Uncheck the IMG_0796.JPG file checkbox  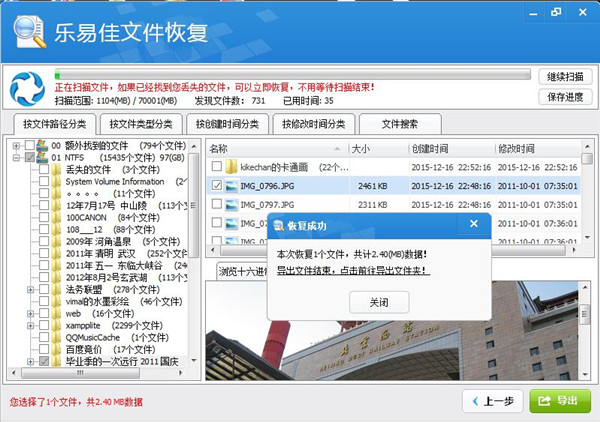216,186
